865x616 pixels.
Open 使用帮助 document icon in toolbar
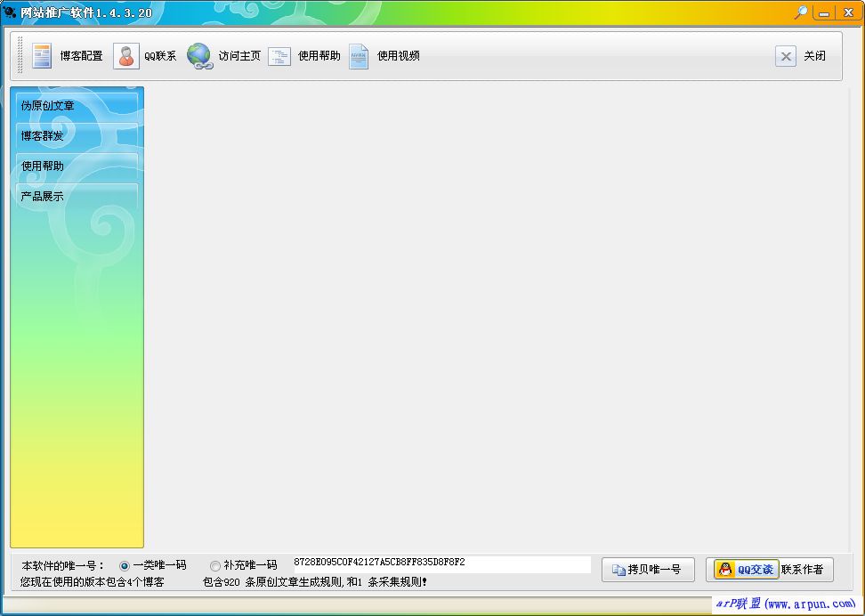coord(279,56)
